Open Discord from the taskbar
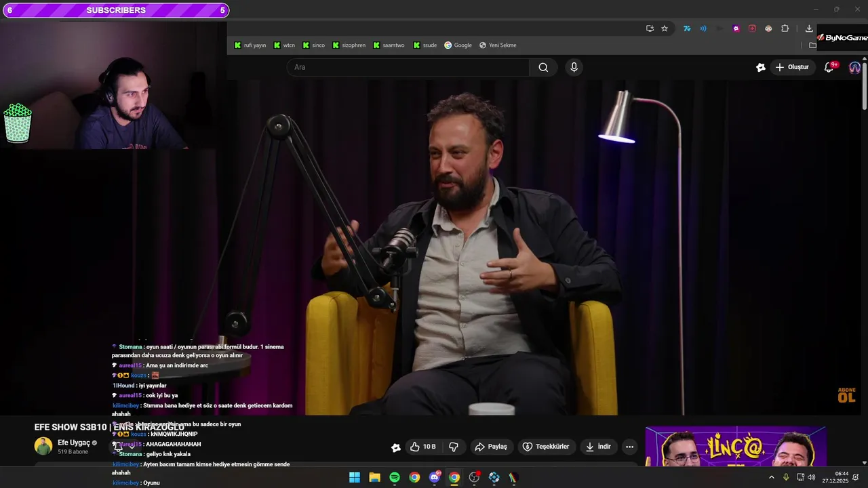Viewport: 868px width, 488px height. coord(435,477)
